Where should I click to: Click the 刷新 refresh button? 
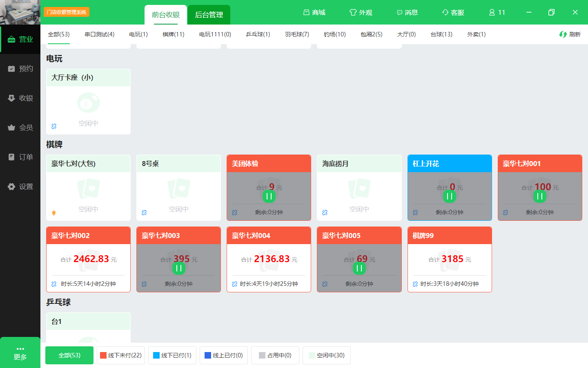point(570,34)
